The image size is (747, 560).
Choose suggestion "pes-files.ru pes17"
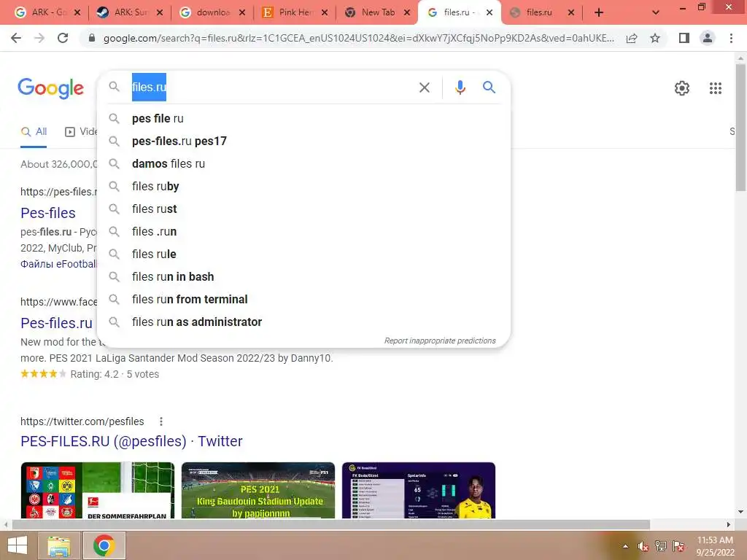pyautogui.click(x=303, y=141)
